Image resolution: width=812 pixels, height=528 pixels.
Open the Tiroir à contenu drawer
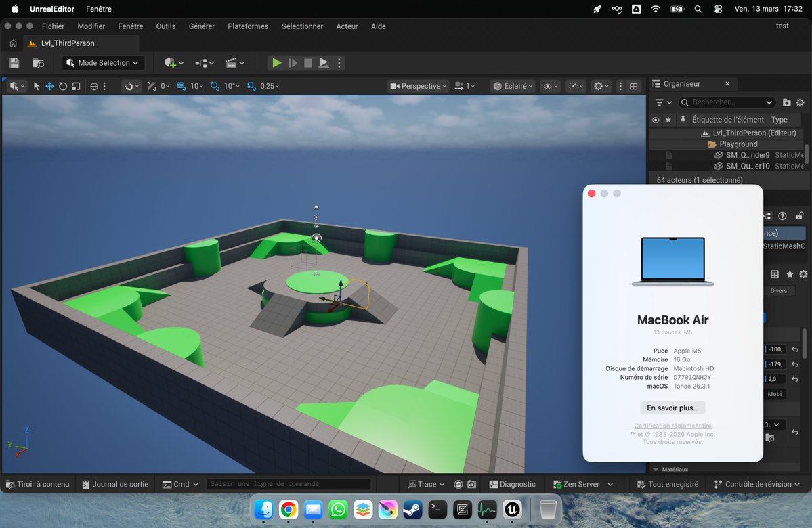37,485
